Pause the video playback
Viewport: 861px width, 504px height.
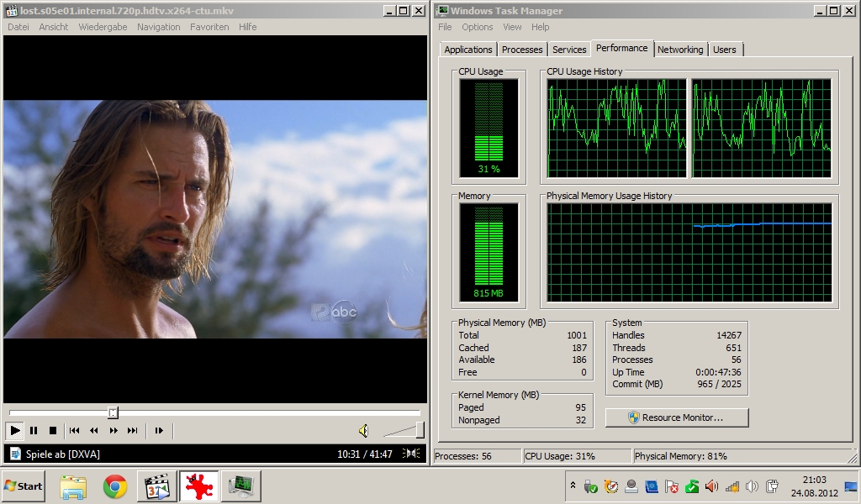[x=34, y=431]
